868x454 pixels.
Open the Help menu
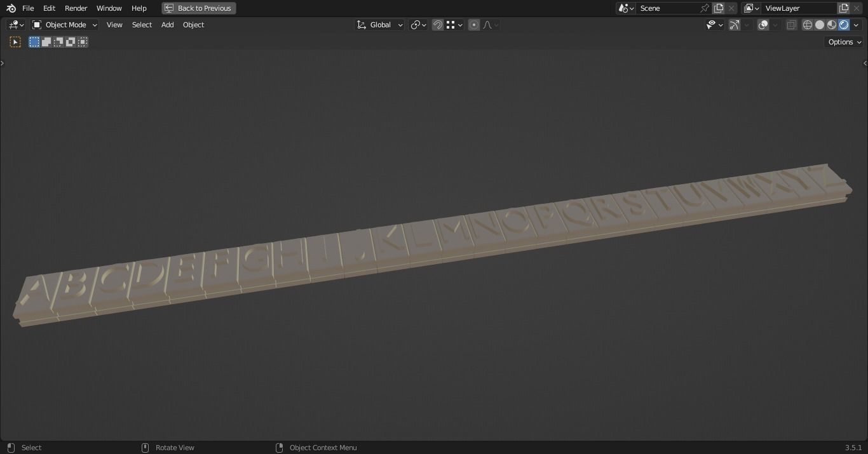point(139,8)
